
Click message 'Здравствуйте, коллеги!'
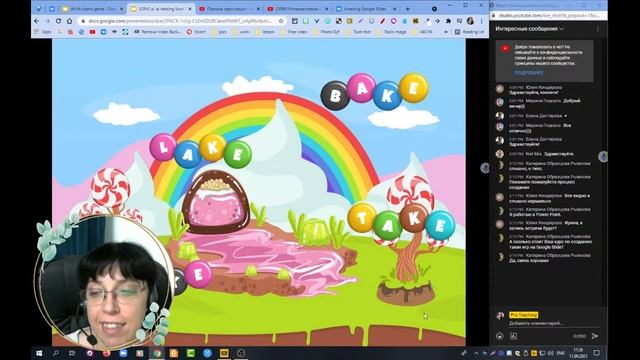tap(533, 93)
